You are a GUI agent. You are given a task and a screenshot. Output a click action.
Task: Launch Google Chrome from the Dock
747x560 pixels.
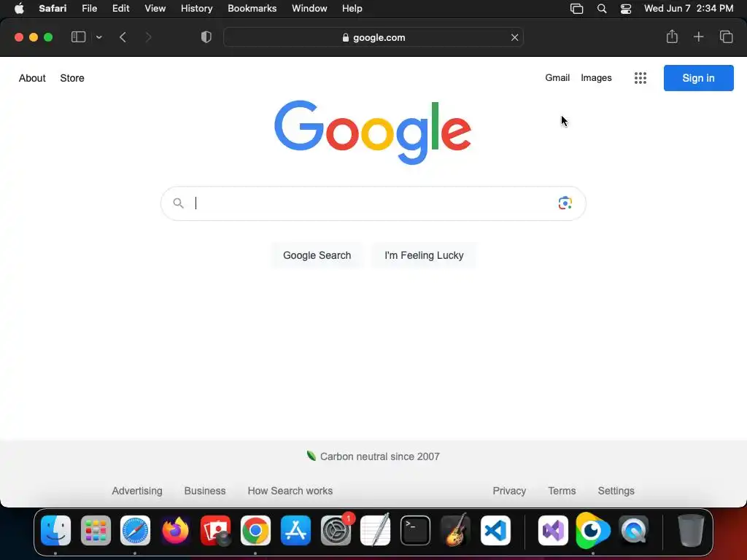point(255,530)
